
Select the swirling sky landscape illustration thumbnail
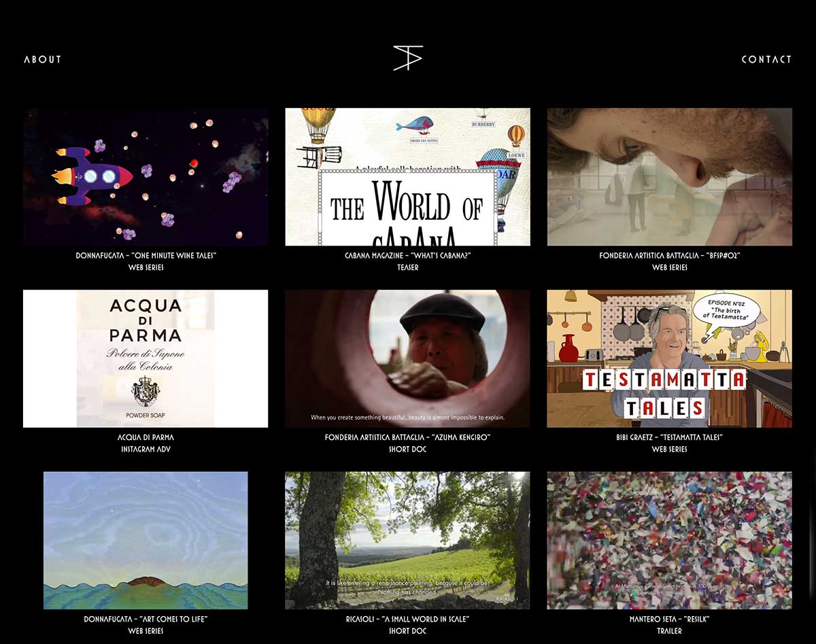point(146,540)
